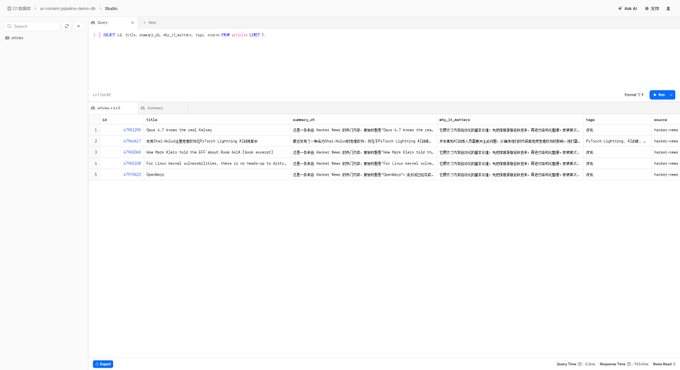Focus the table Search field
The image size is (680, 370).
pyautogui.click(x=33, y=26)
